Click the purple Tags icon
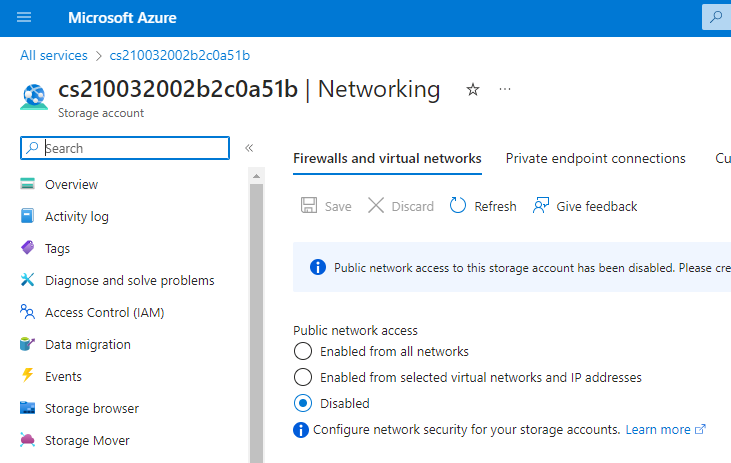This screenshot has width=731, height=463. point(28,248)
